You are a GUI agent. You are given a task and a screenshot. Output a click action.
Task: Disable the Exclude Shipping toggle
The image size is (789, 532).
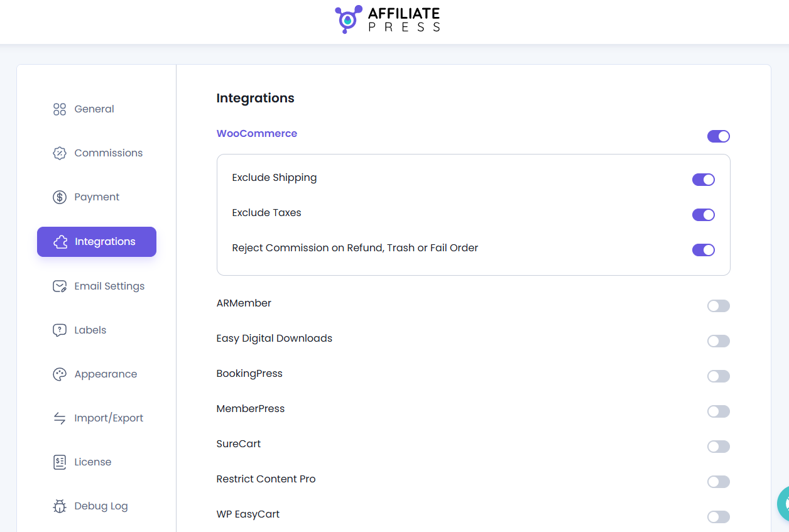click(704, 180)
